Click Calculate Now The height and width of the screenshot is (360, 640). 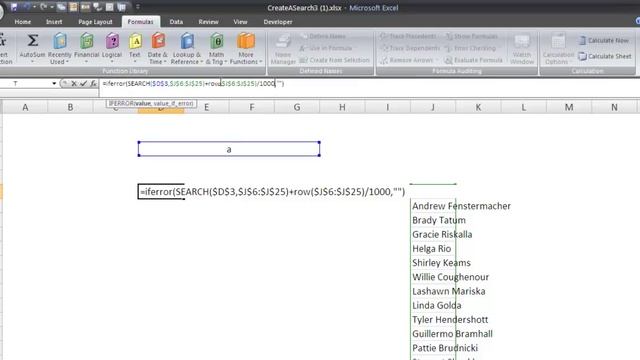coord(603,40)
